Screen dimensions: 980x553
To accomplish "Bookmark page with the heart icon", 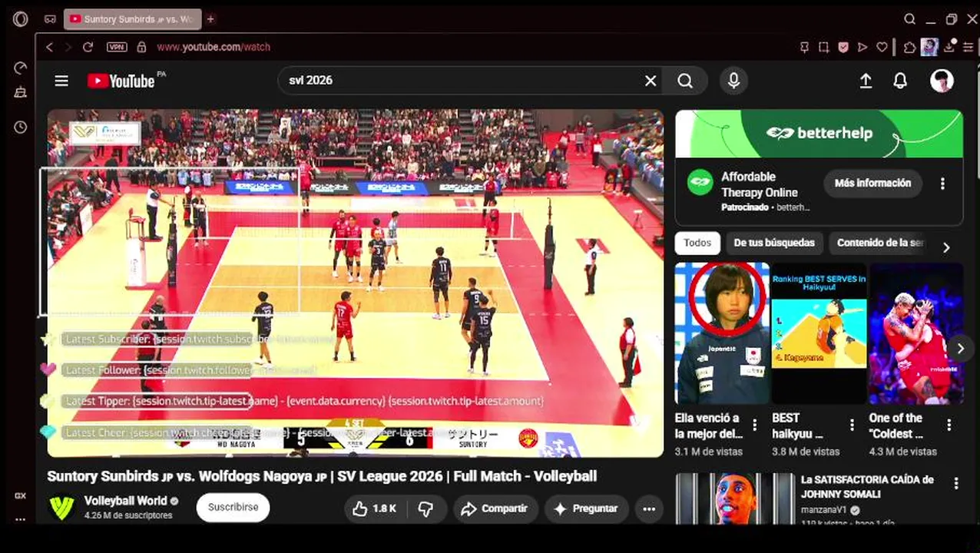I will (x=882, y=47).
